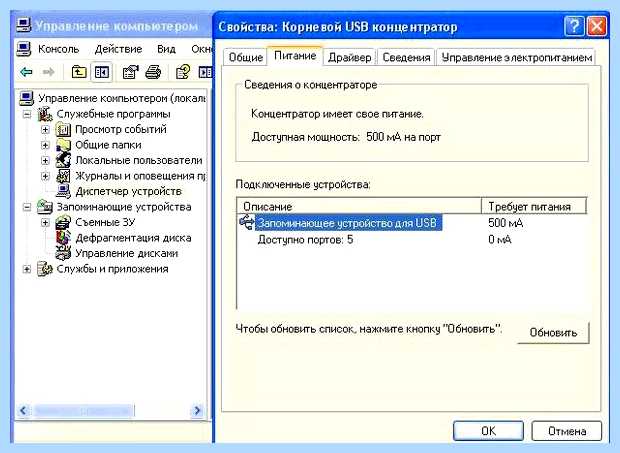This screenshot has height=453, width=620.
Task: Toggle the Show/Hide console tree icon
Action: point(102,72)
